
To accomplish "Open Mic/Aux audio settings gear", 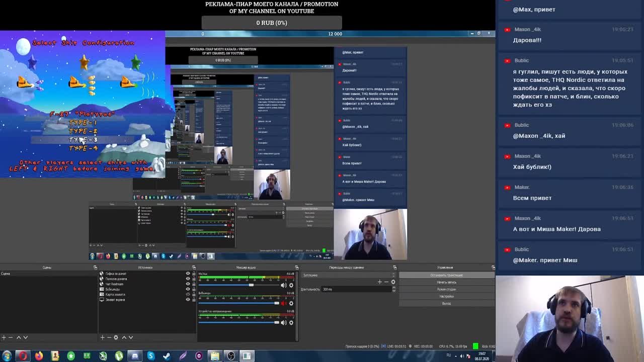I will pyautogui.click(x=291, y=285).
